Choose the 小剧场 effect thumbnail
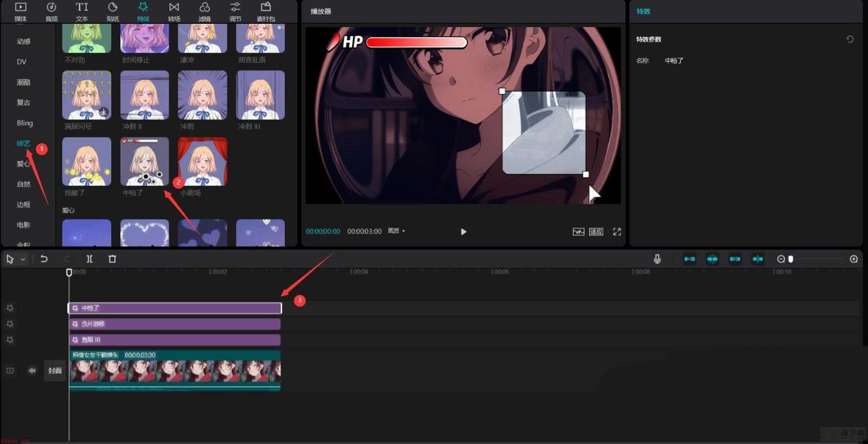The width and height of the screenshot is (868, 444). click(202, 162)
